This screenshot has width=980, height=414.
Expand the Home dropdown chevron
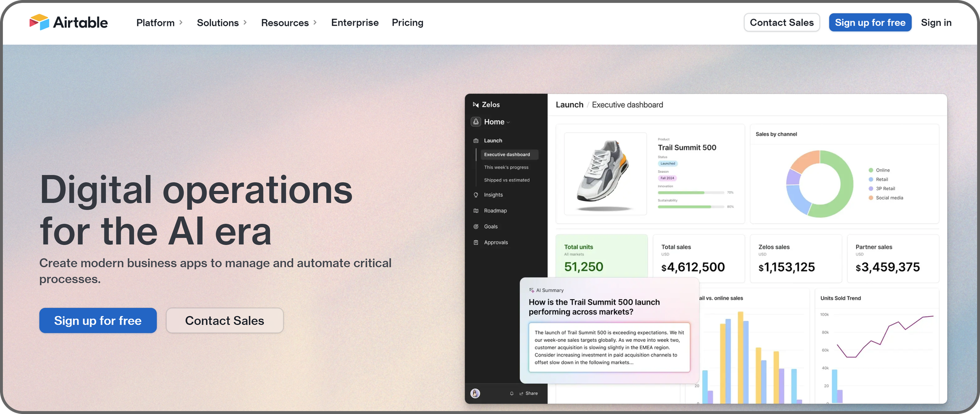(508, 122)
